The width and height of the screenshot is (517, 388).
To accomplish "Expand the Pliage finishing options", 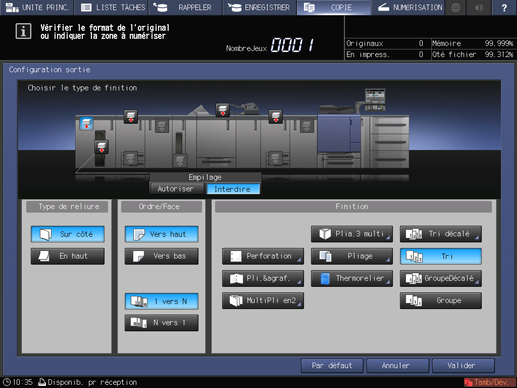I will click(x=352, y=256).
